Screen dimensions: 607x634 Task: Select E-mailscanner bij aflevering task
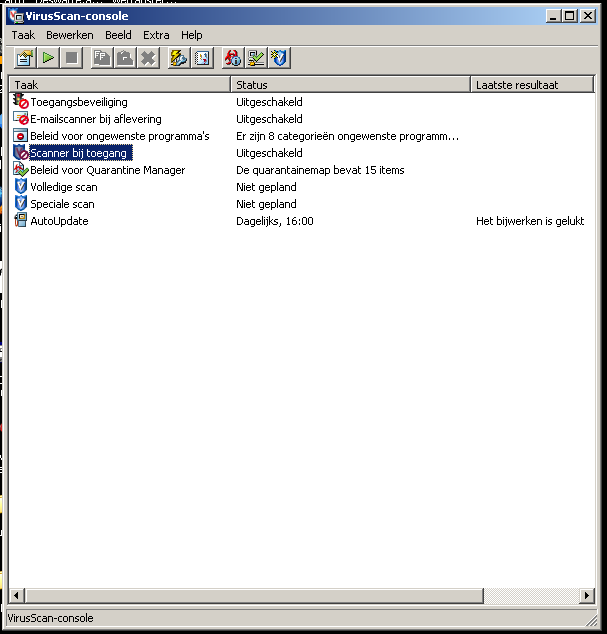click(x=96, y=119)
